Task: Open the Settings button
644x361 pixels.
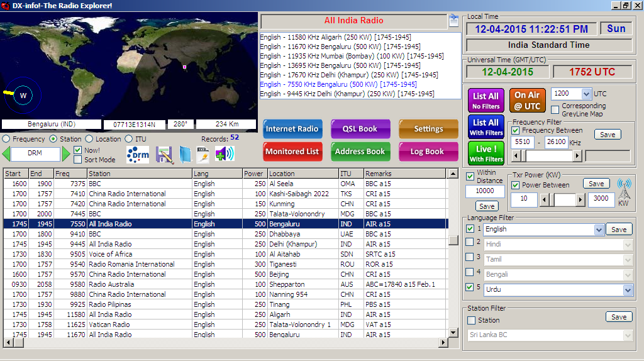Action: point(428,129)
